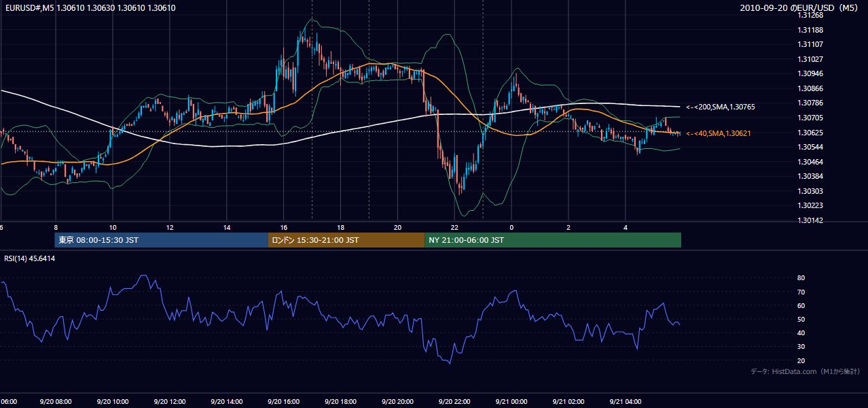The height and width of the screenshot is (408, 868).
Task: Click the 9/21 02:00 date label
Action: point(569,402)
